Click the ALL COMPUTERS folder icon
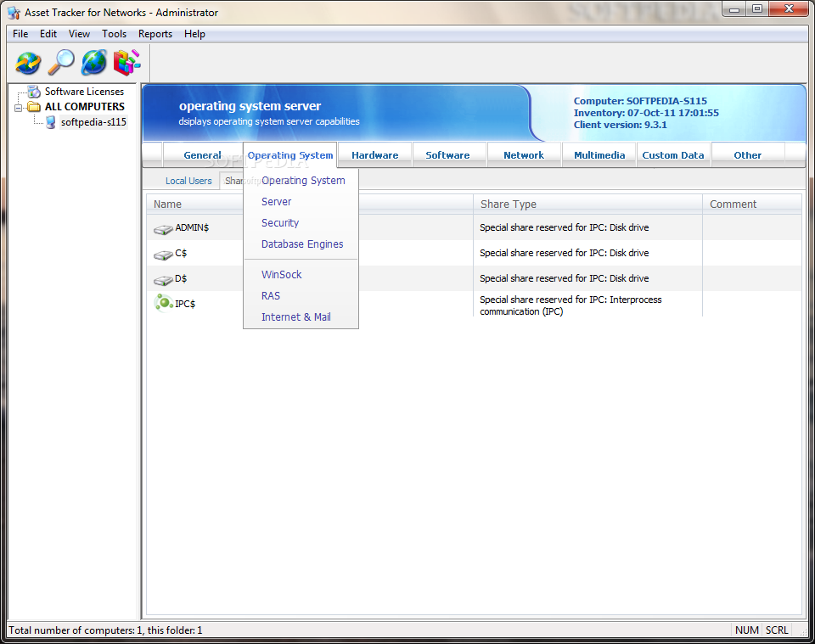Image resolution: width=815 pixels, height=644 pixels. 34,107
